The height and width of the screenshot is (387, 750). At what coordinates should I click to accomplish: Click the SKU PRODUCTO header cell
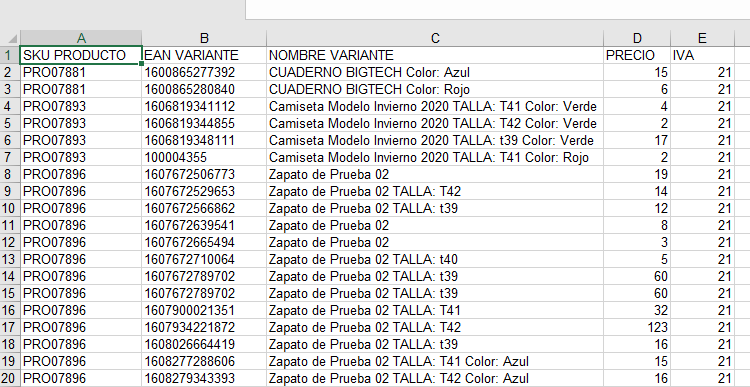point(81,55)
